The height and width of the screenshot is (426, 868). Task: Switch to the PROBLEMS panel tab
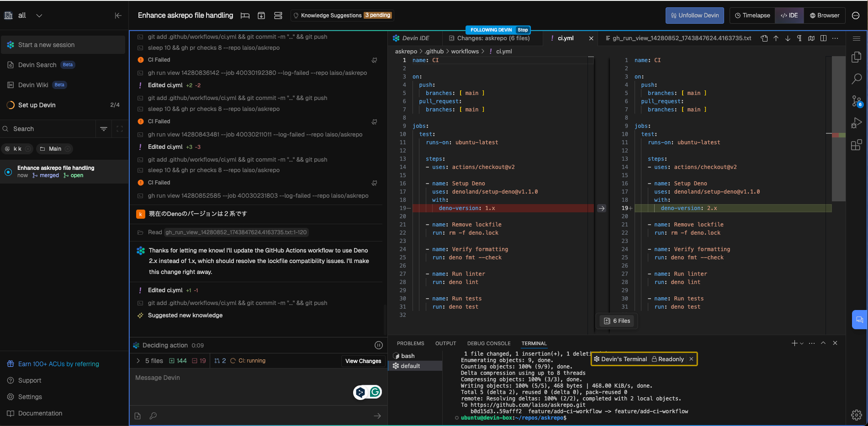(x=410, y=343)
